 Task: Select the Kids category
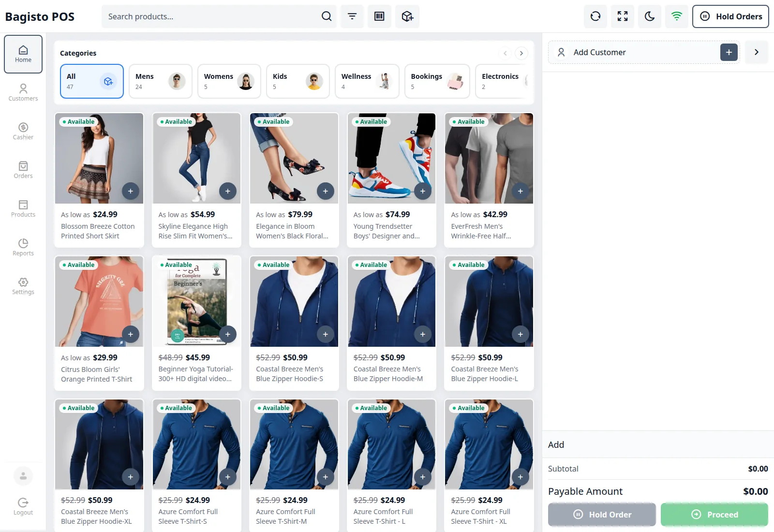[x=298, y=81]
